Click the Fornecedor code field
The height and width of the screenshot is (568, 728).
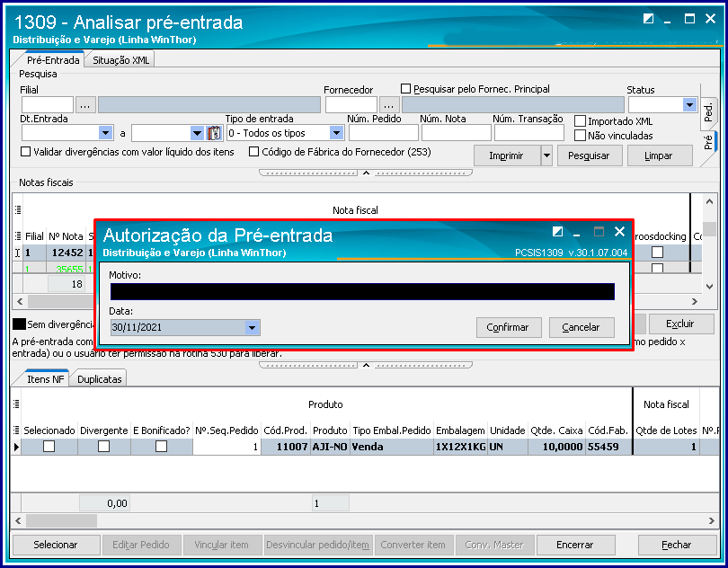pyautogui.click(x=351, y=105)
